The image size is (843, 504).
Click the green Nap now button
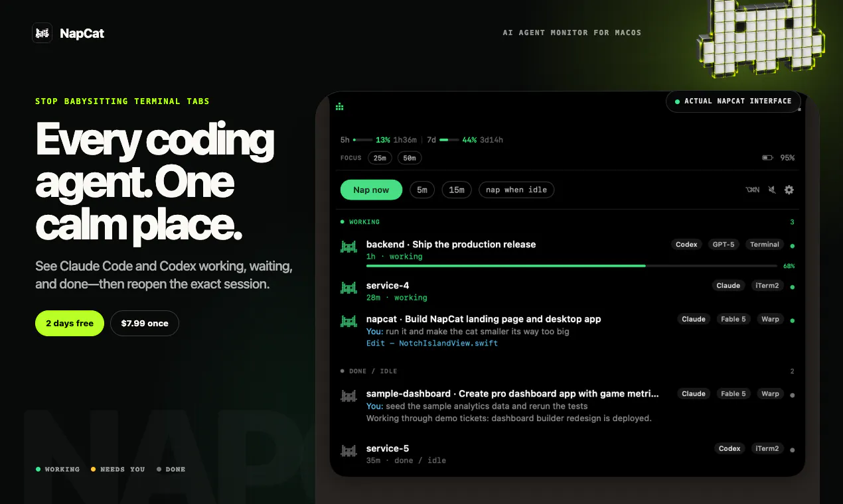371,190
